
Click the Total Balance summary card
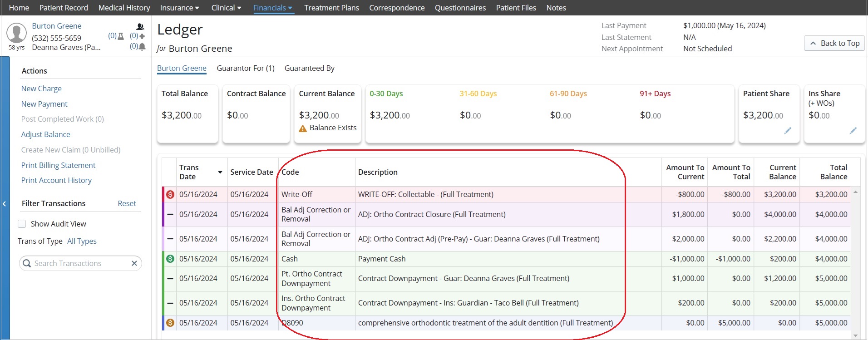point(187,114)
